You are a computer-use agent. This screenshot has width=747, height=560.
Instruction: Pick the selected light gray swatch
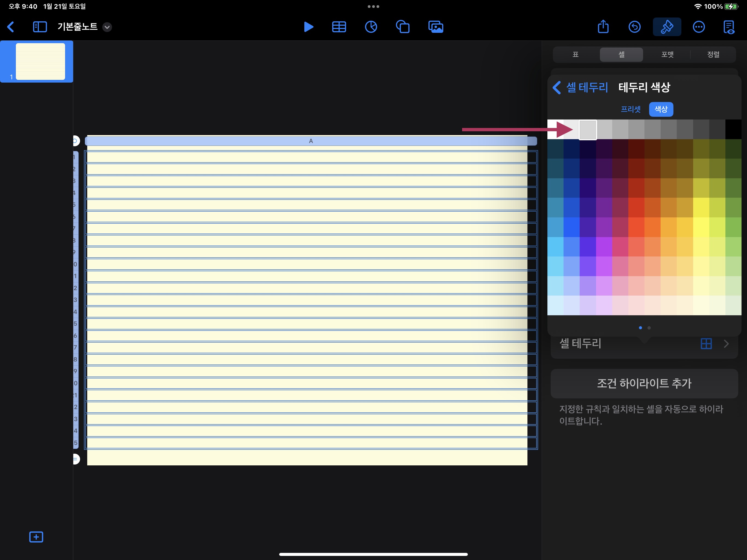pos(588,130)
